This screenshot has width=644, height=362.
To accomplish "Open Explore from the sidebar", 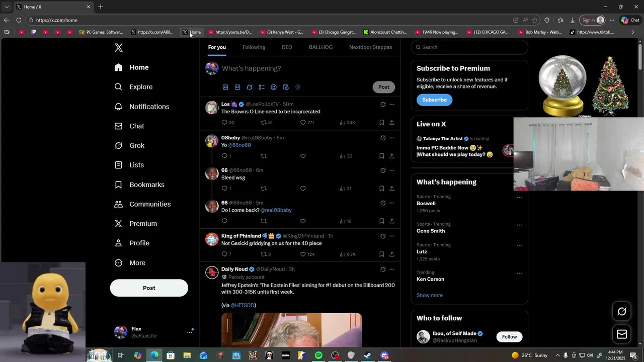I will (133, 87).
